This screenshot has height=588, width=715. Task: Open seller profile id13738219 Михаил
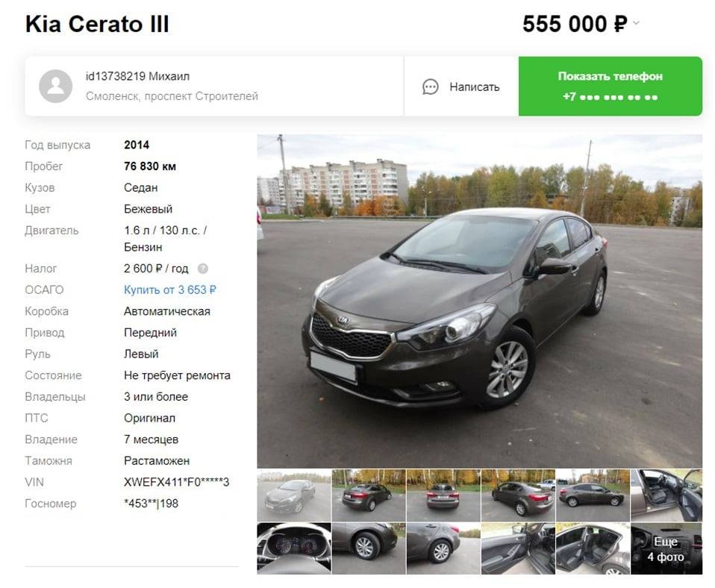[x=138, y=76]
